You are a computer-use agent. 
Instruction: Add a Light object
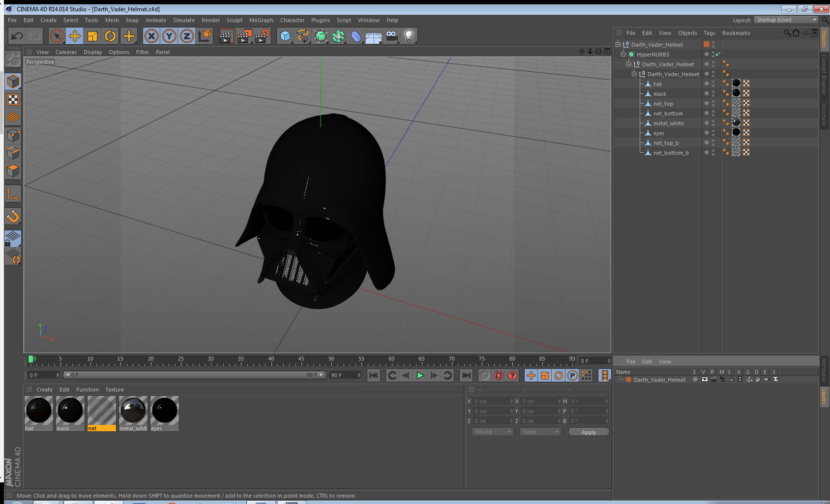pos(409,36)
